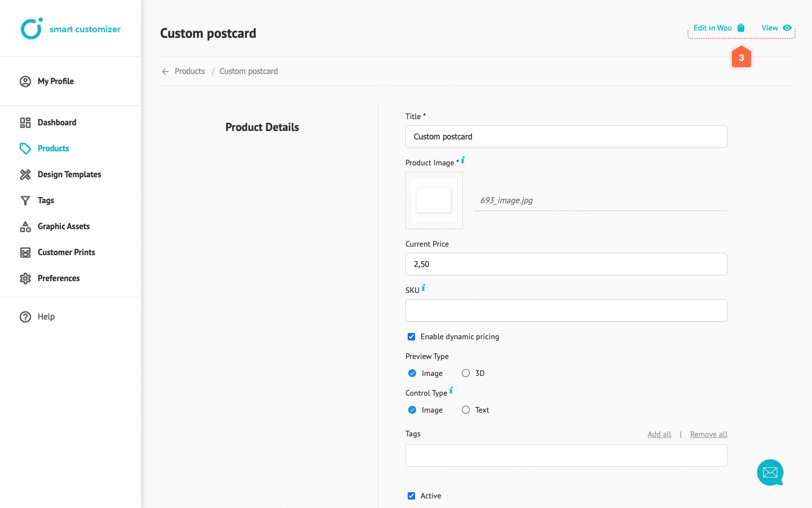This screenshot has height=508, width=812.
Task: Click the eye icon next to View
Action: coord(787,28)
